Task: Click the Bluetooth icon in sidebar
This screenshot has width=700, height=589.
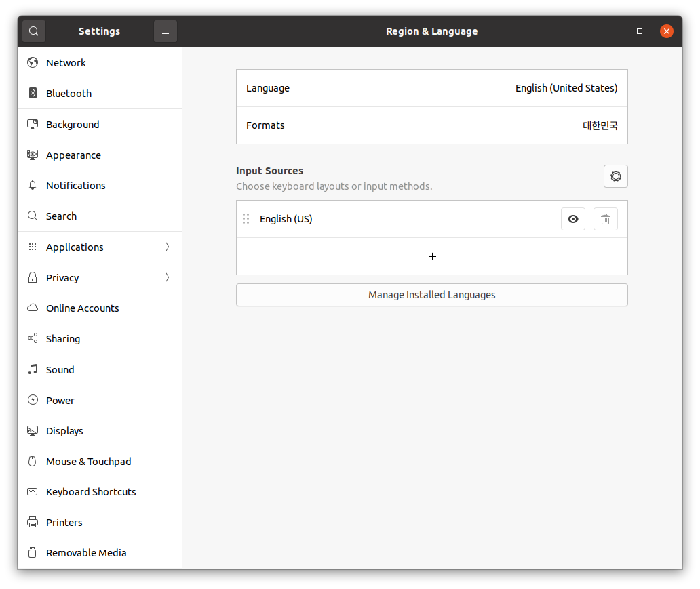Action: (x=33, y=93)
